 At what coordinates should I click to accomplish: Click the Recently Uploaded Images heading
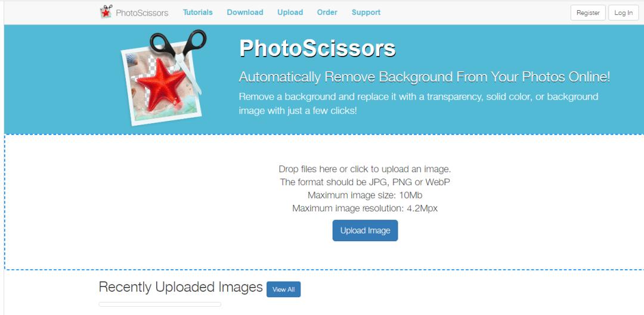[181, 286]
